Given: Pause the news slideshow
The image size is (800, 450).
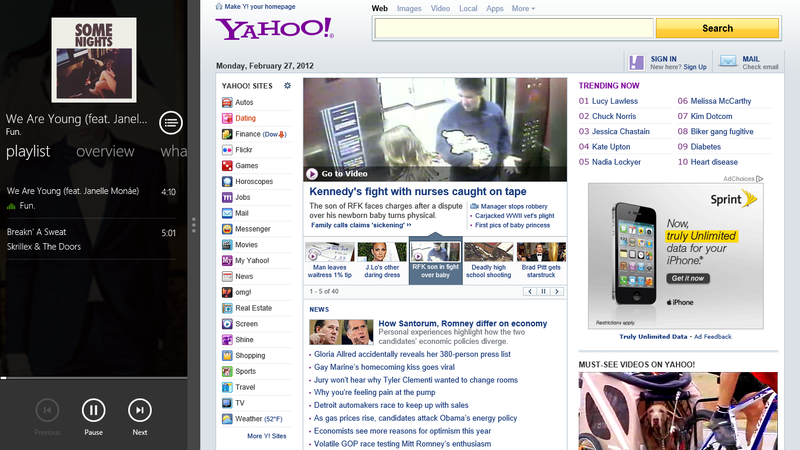Looking at the screenshot, I should [x=543, y=291].
